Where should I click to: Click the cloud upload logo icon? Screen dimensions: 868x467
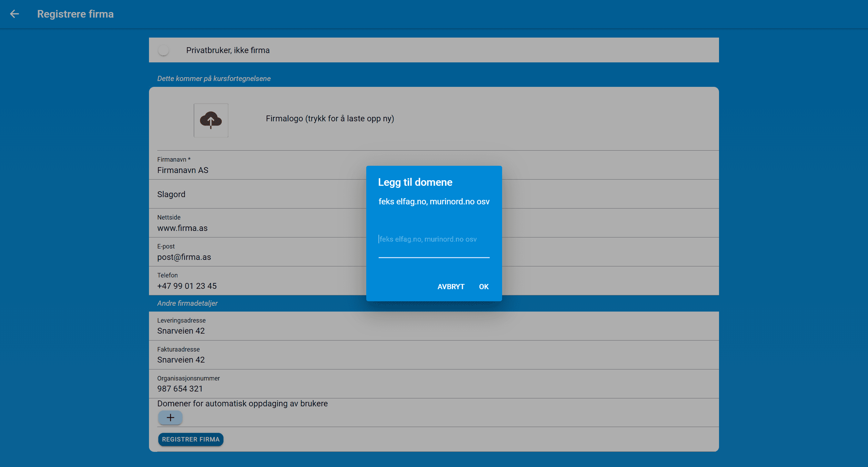pyautogui.click(x=211, y=120)
